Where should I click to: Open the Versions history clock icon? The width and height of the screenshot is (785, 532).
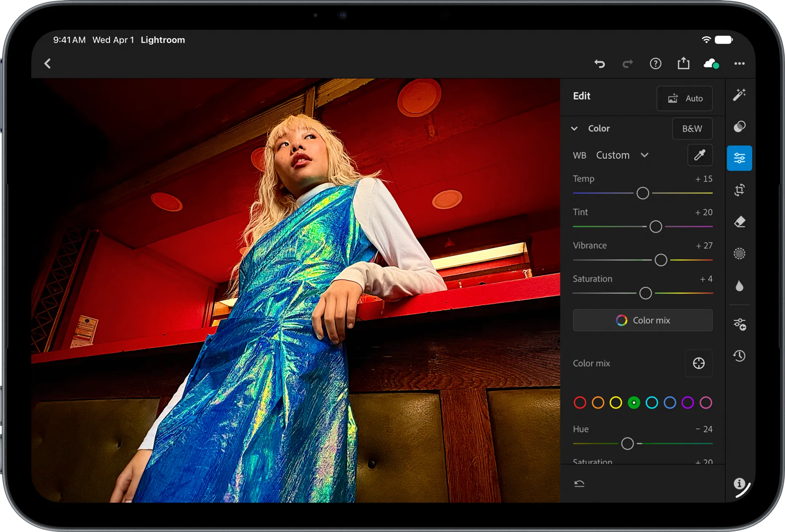click(x=739, y=355)
